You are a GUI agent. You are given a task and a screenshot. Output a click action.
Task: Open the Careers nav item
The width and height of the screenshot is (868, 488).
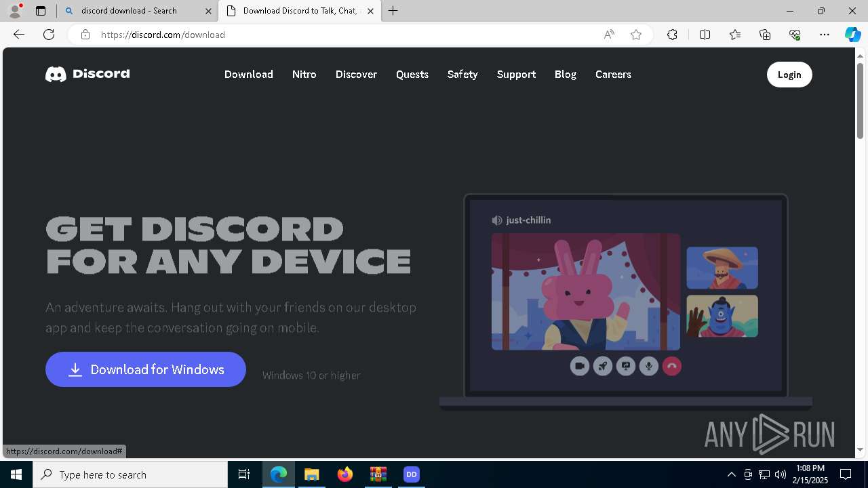pyautogui.click(x=613, y=75)
